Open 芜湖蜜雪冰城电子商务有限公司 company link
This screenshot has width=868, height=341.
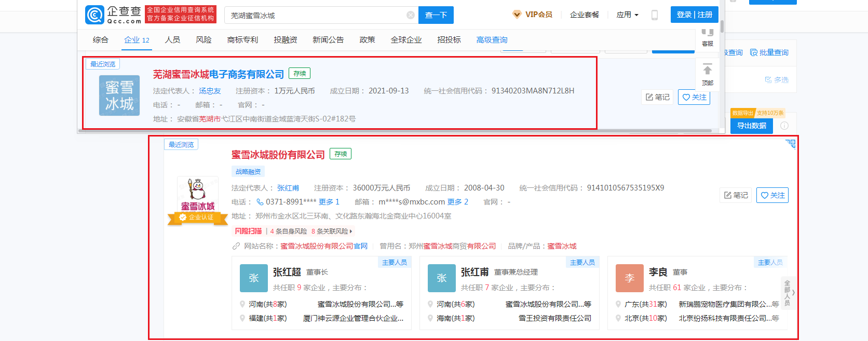219,74
